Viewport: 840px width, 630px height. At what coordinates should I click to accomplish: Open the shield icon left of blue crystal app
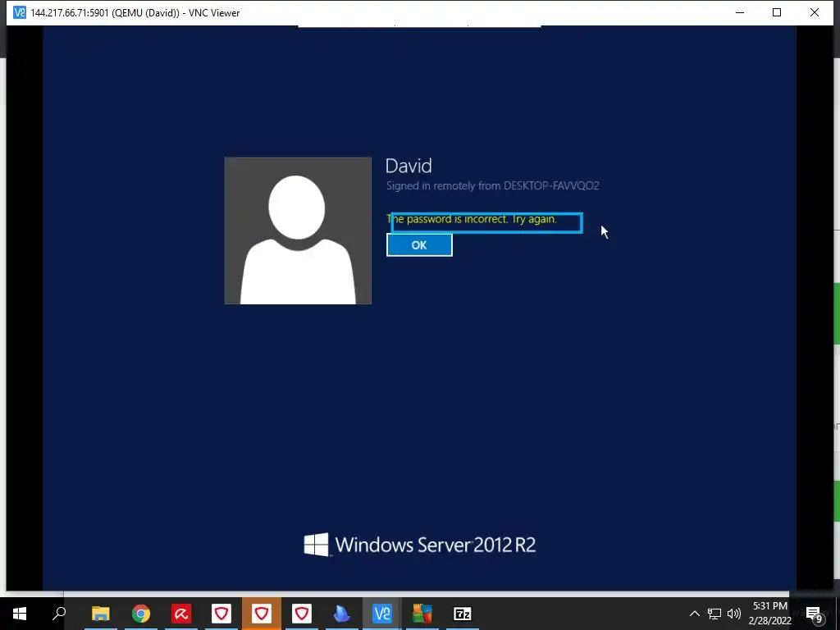302,614
